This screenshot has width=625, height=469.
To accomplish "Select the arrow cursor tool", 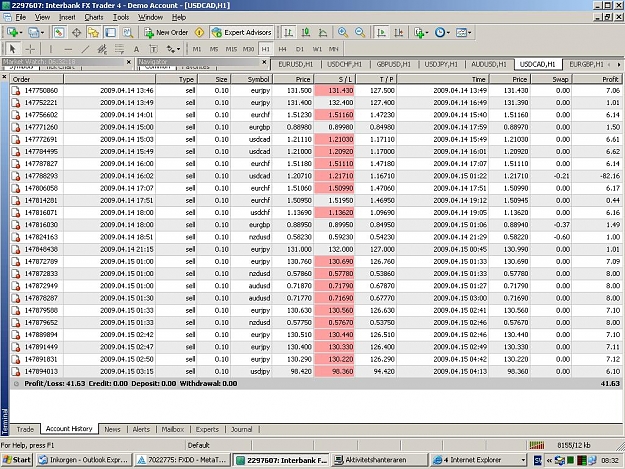I will [12, 49].
